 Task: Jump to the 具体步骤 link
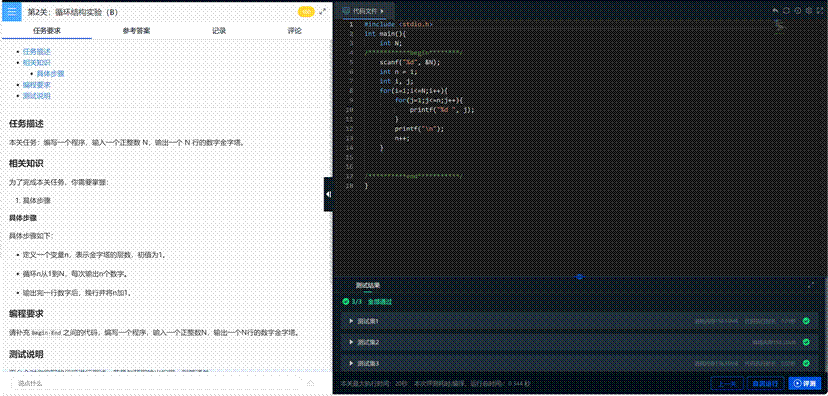[x=51, y=74]
